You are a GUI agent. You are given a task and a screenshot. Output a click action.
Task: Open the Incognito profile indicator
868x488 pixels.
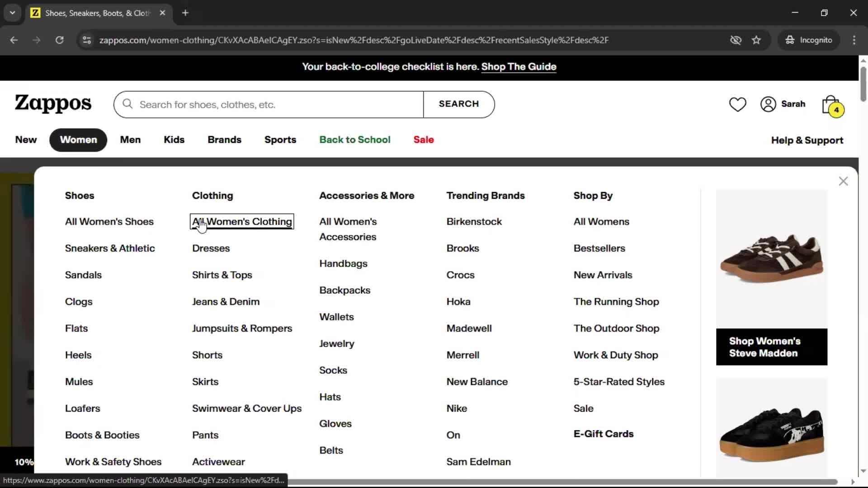[809, 40]
